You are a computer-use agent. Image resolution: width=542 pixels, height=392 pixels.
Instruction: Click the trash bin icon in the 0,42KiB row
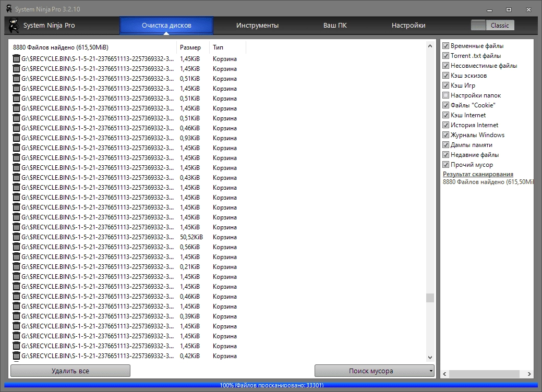[x=16, y=356]
